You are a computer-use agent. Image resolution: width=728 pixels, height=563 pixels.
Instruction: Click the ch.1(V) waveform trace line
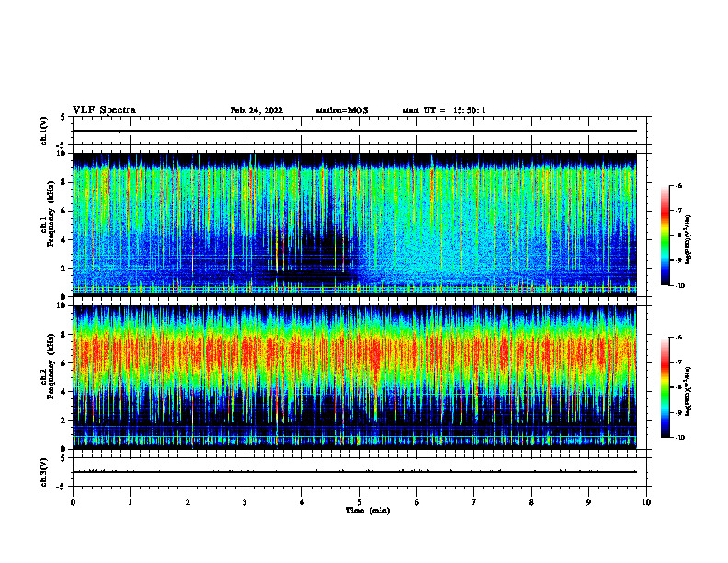(355, 131)
